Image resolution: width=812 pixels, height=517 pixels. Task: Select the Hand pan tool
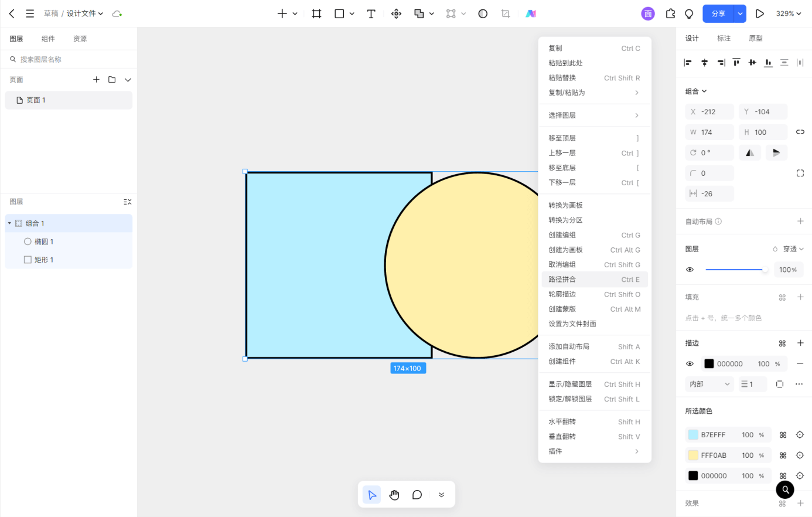(x=394, y=495)
